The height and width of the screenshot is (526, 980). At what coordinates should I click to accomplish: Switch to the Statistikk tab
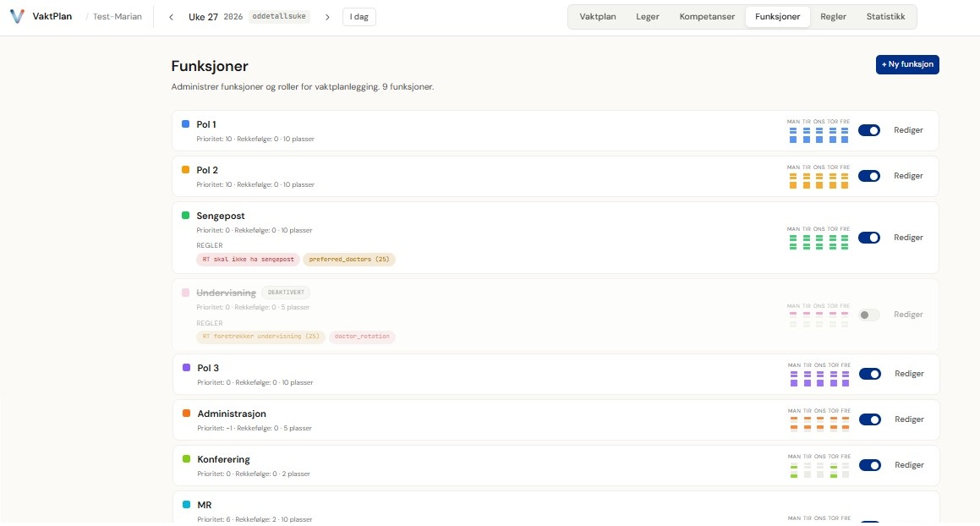pyautogui.click(x=885, y=17)
